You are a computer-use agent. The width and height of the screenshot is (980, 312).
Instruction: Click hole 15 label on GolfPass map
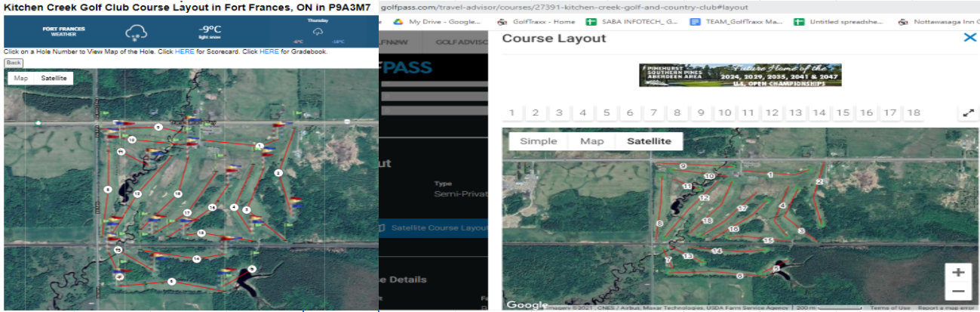tap(768, 240)
